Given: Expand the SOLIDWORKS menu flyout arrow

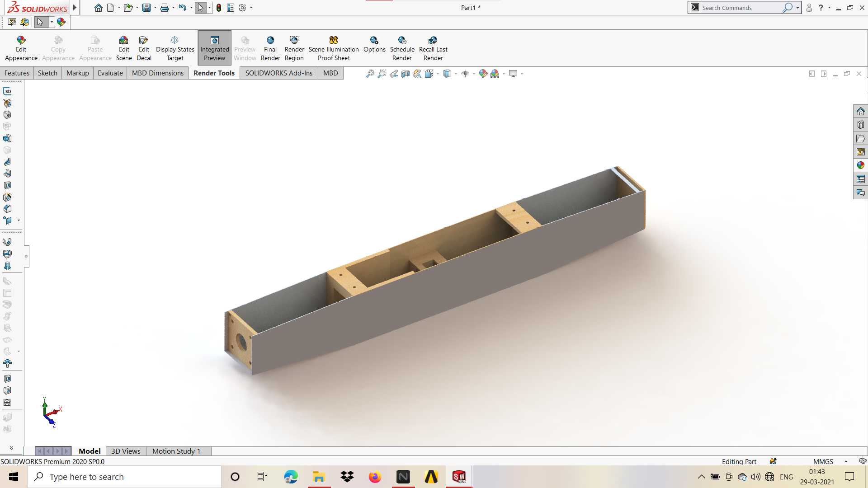Looking at the screenshot, I should coord(75,8).
